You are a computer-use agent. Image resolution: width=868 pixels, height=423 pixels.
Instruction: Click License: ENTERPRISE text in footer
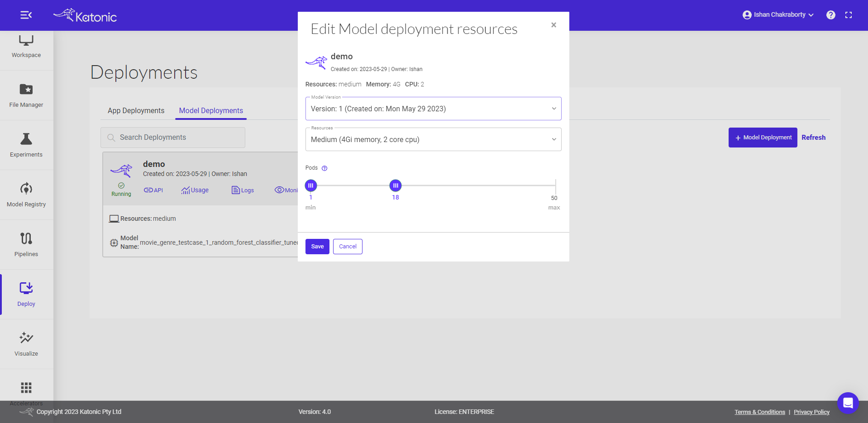tap(464, 412)
